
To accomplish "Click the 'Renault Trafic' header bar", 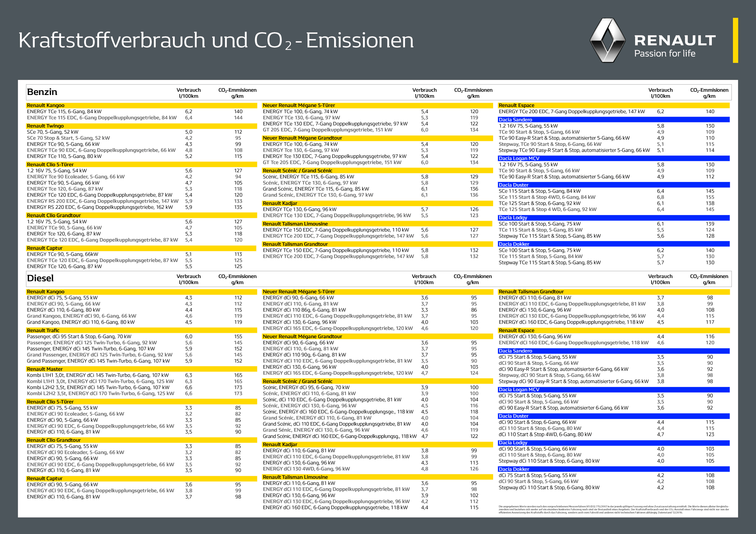I will coord(142,331).
